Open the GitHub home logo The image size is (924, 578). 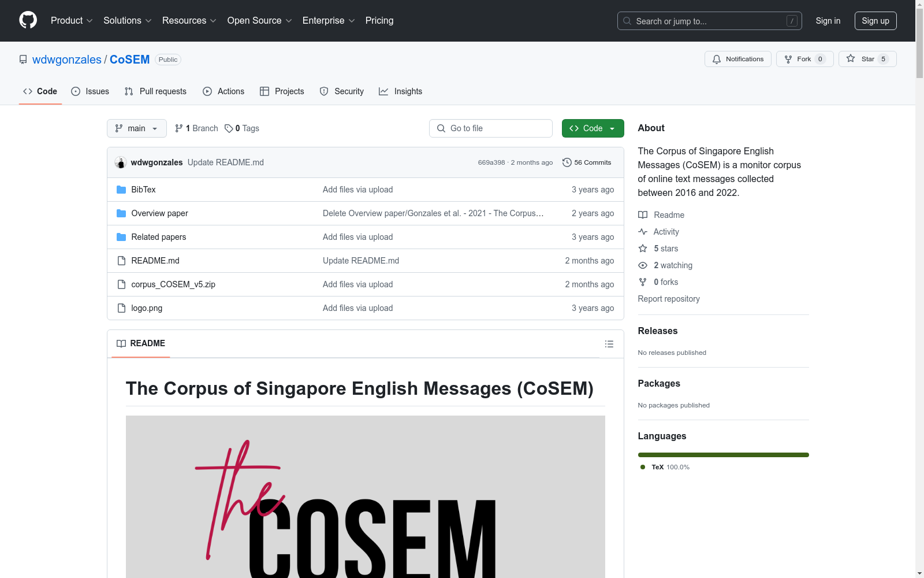[x=28, y=20]
